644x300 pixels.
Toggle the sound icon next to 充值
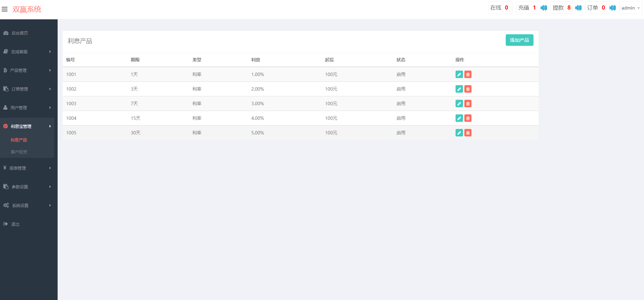tap(544, 8)
